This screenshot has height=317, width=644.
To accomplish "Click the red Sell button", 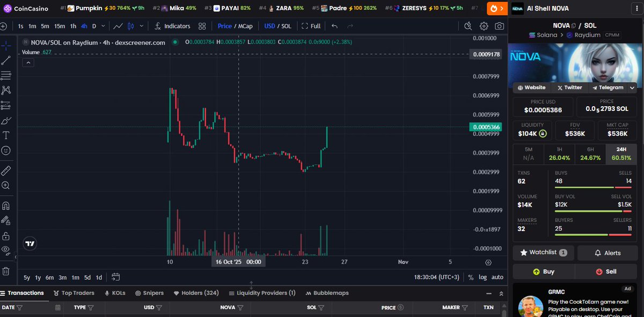I will [x=607, y=271].
